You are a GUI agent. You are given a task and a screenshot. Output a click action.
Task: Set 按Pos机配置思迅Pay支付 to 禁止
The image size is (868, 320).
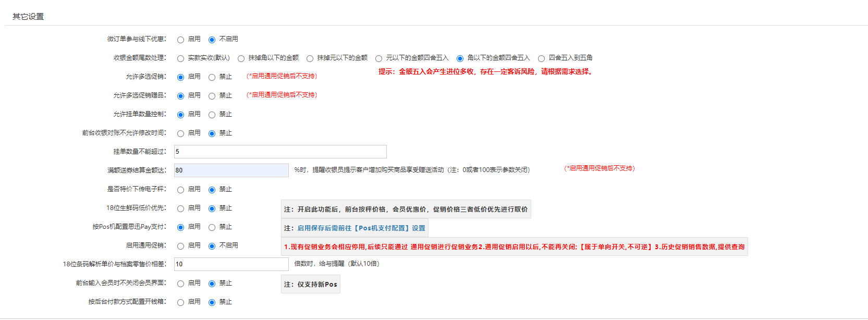[212, 227]
